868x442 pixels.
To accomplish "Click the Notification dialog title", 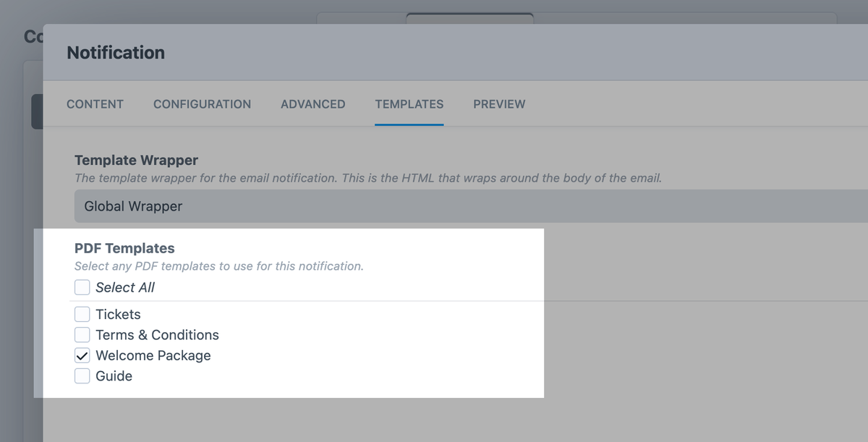I will pos(116,53).
